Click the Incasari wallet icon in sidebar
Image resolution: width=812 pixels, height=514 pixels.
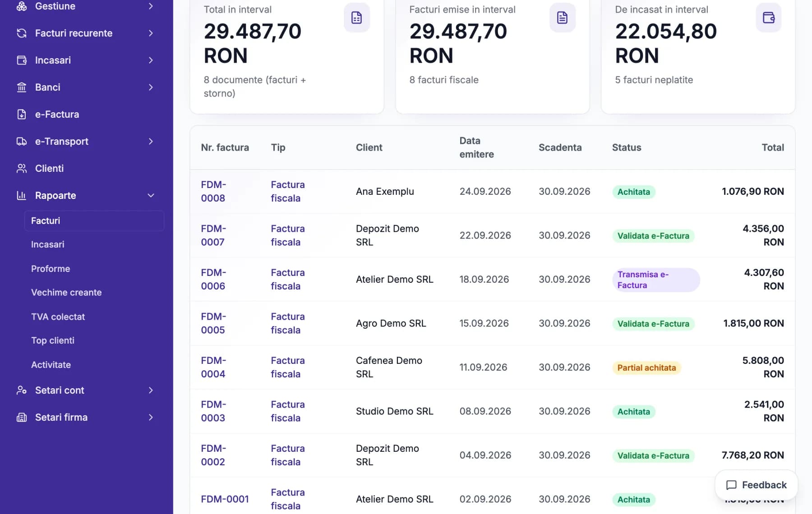tap(21, 60)
